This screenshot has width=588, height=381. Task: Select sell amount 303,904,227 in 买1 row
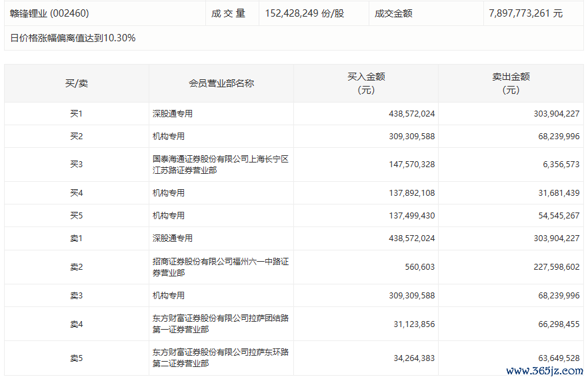click(x=557, y=113)
